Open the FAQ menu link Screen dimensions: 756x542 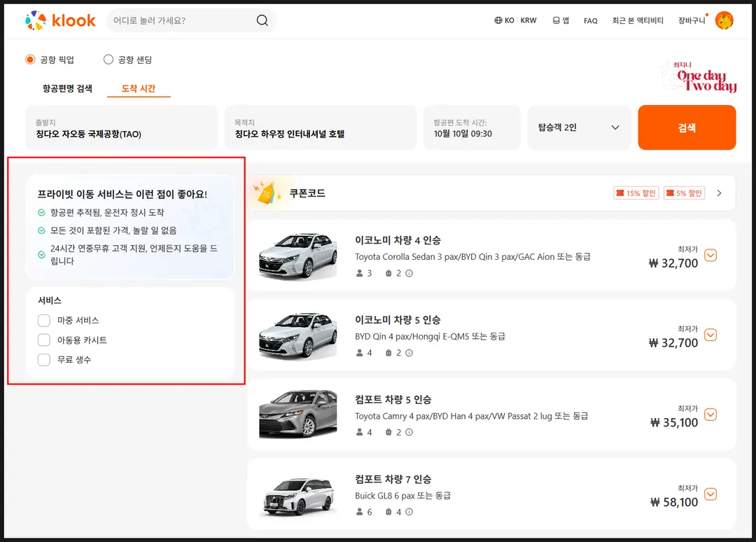click(591, 21)
